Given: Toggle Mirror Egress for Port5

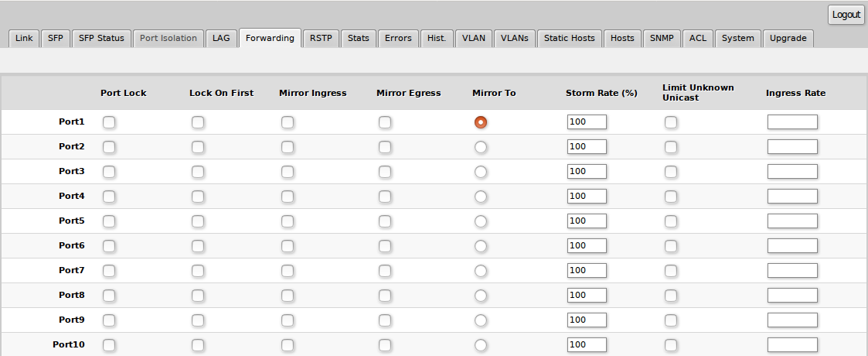Looking at the screenshot, I should coord(385,221).
